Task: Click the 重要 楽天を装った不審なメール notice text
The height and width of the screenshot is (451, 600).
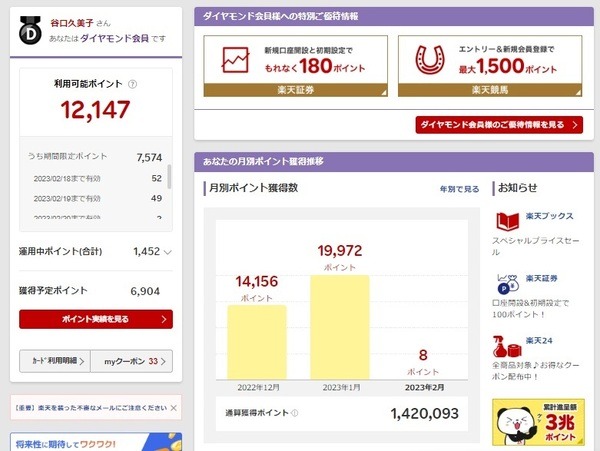Action: [x=91, y=408]
